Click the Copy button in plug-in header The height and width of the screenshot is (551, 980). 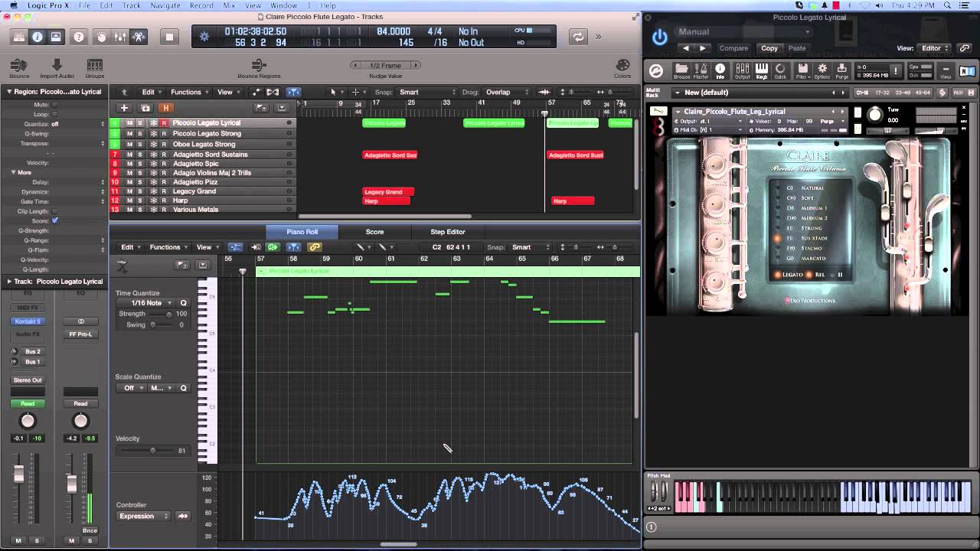pyautogui.click(x=769, y=48)
